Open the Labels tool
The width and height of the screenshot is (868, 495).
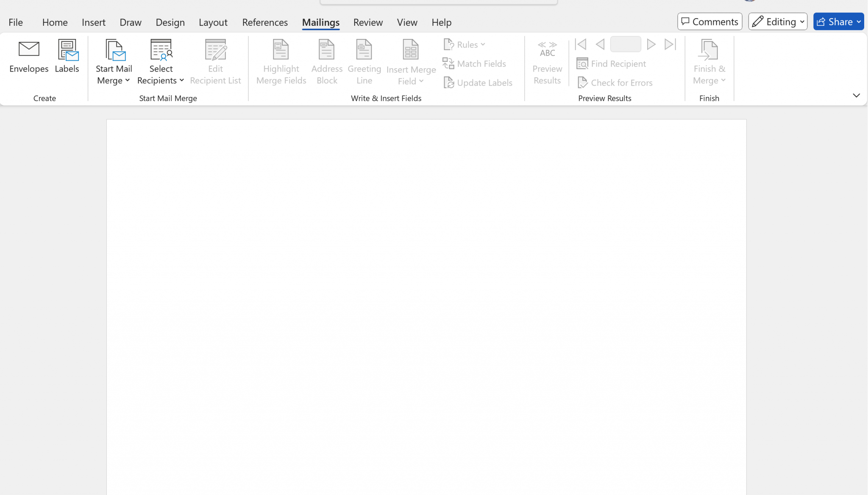[67, 57]
